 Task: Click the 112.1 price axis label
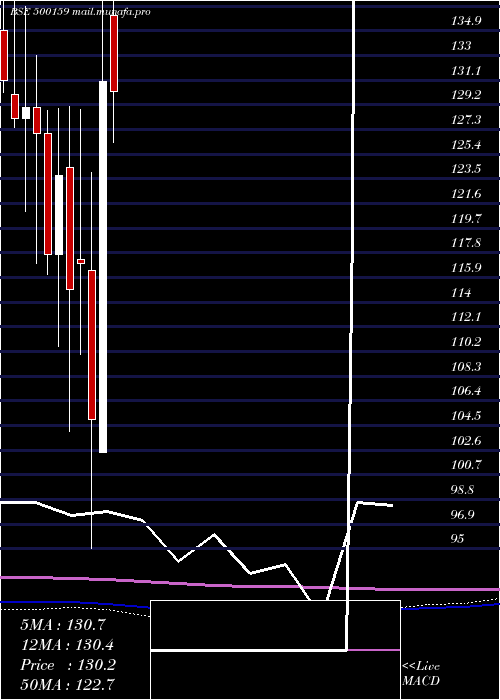tap(466, 317)
